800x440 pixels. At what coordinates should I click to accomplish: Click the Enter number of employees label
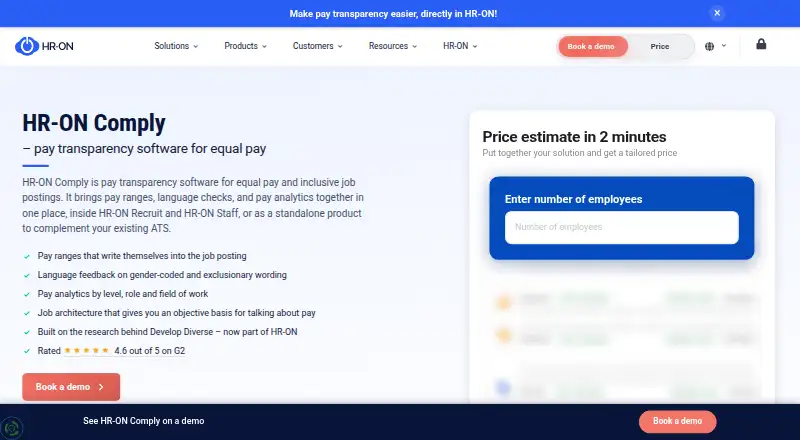573,199
